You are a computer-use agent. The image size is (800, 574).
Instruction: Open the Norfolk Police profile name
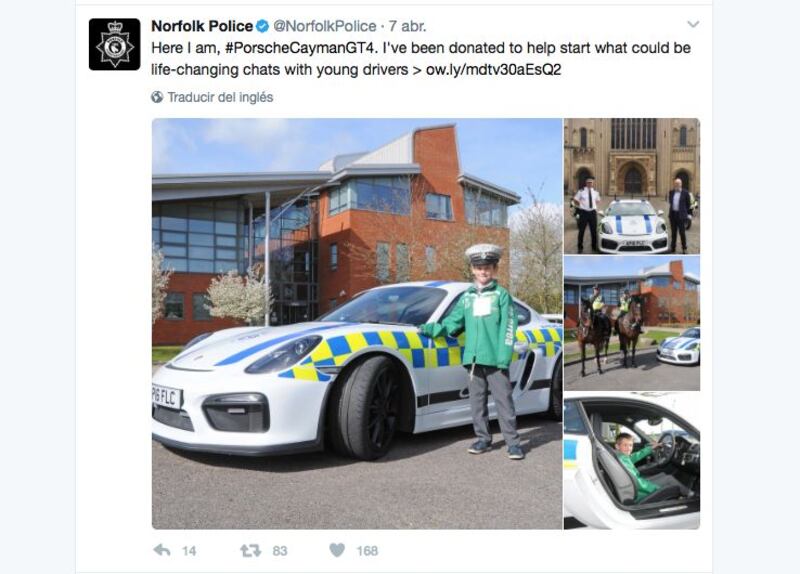(x=202, y=26)
